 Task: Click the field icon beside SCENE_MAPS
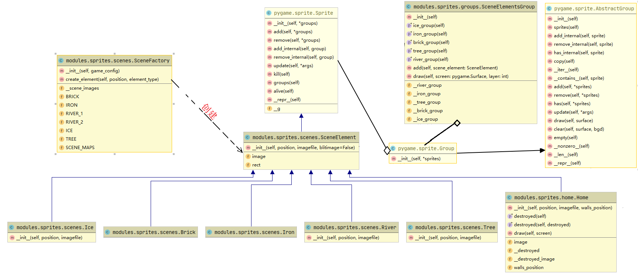[x=62, y=148]
